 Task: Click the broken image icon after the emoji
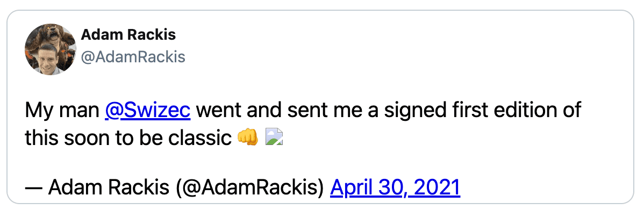tap(274, 138)
